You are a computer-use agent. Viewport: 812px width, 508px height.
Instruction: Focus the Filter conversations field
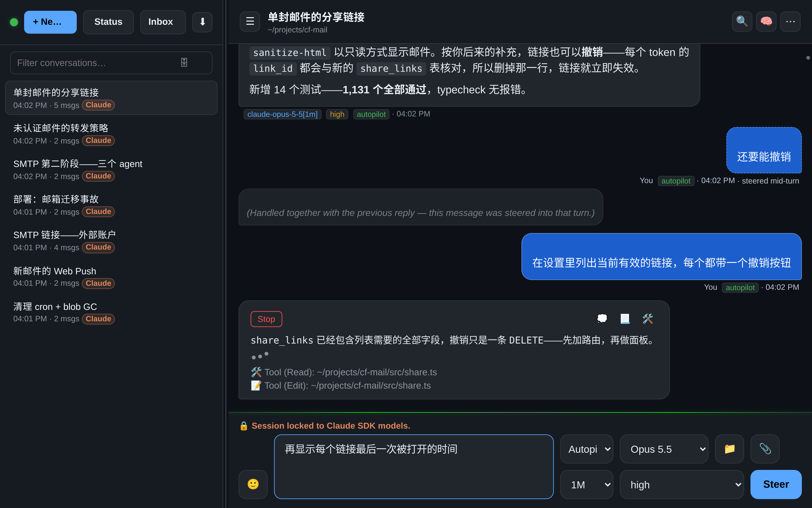pyautogui.click(x=111, y=63)
